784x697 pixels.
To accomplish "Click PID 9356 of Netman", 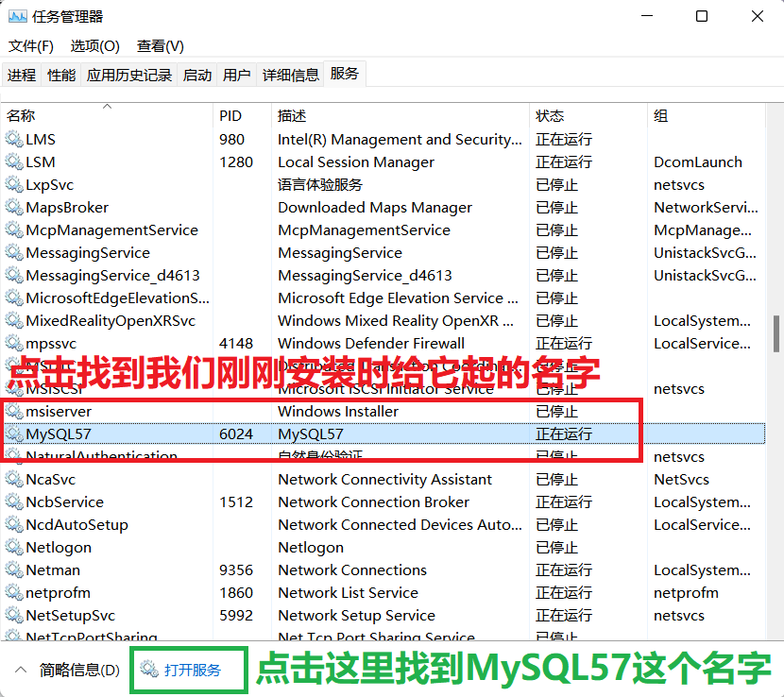I will coord(236,569).
